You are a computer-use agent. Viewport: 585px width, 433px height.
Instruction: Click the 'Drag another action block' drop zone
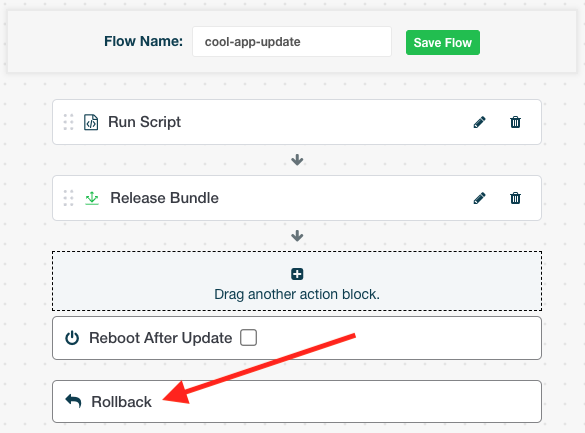coord(297,281)
